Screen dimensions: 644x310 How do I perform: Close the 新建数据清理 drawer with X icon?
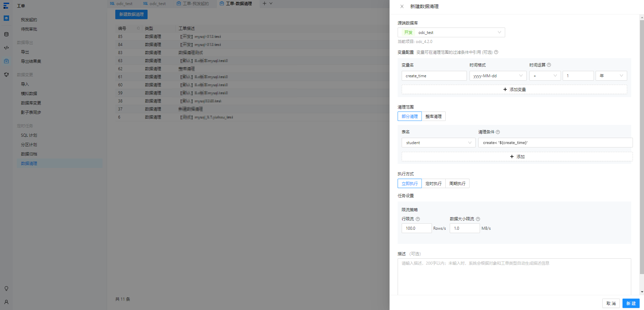pyautogui.click(x=402, y=6)
